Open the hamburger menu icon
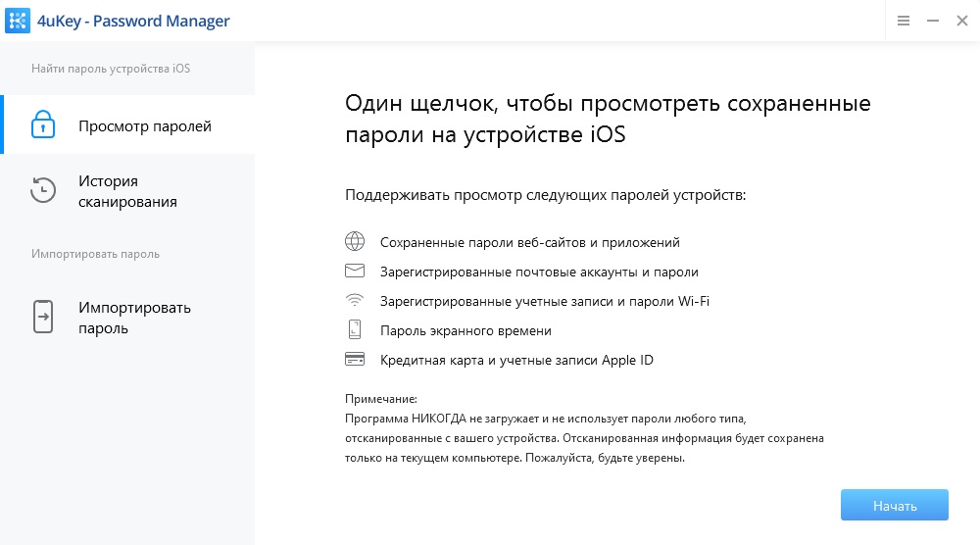 tap(904, 21)
